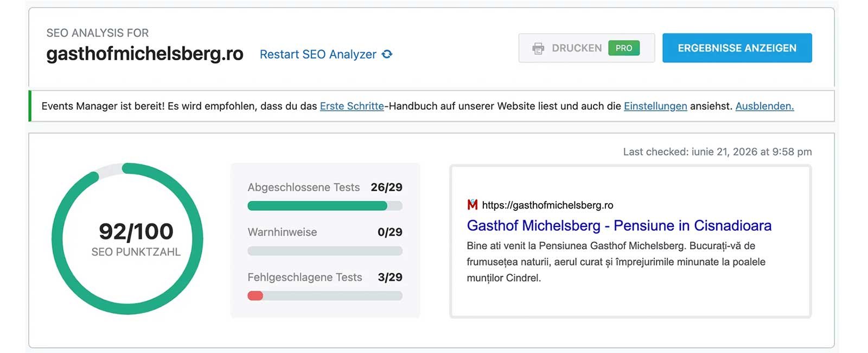868x353 pixels.
Task: Click the 92/100 SEO score circle
Action: [127, 238]
